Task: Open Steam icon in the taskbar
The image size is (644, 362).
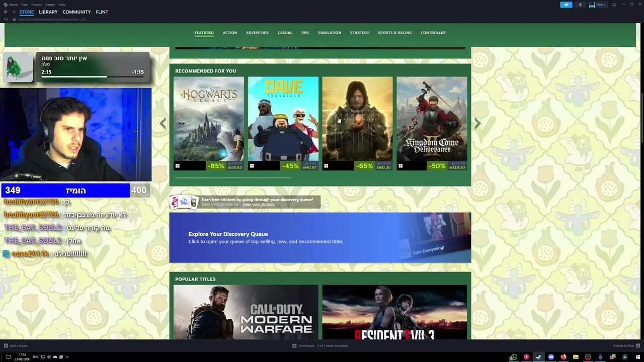Action: click(x=538, y=357)
